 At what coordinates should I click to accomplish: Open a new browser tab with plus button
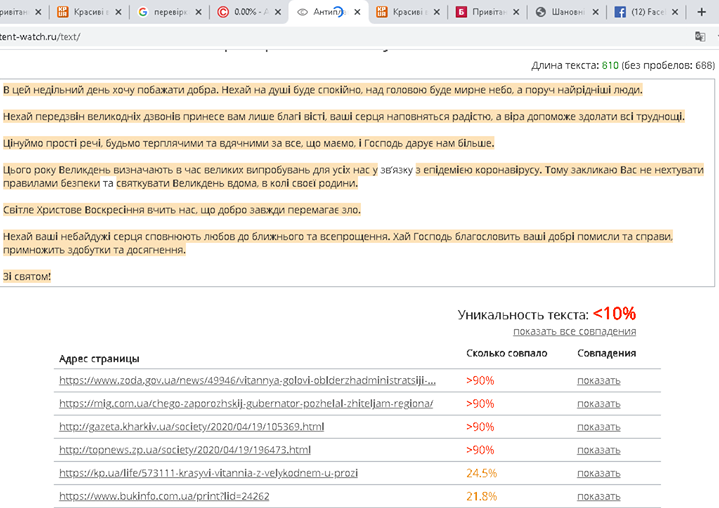tap(702, 12)
